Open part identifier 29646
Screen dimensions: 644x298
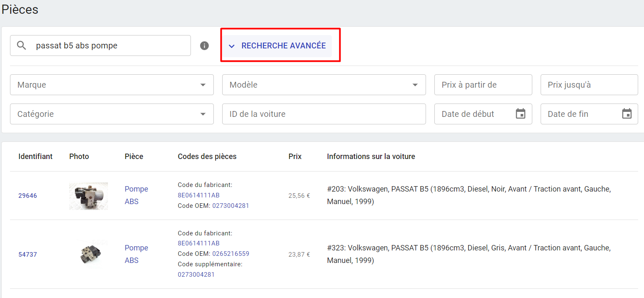coord(28,195)
